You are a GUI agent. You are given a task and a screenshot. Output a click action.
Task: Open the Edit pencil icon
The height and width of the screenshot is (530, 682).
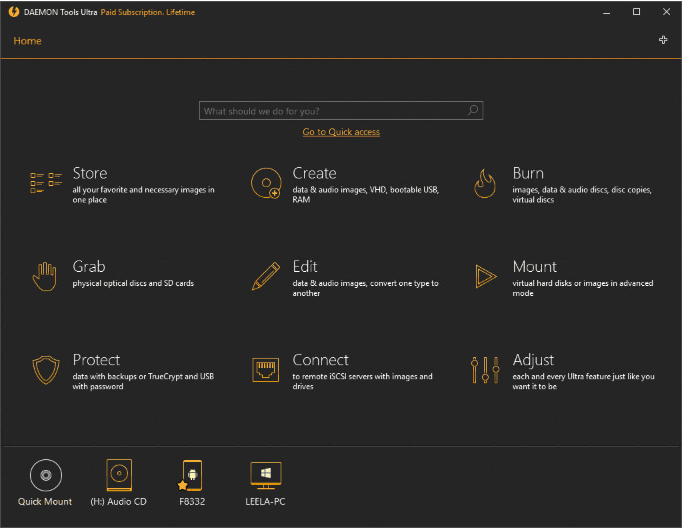point(266,276)
